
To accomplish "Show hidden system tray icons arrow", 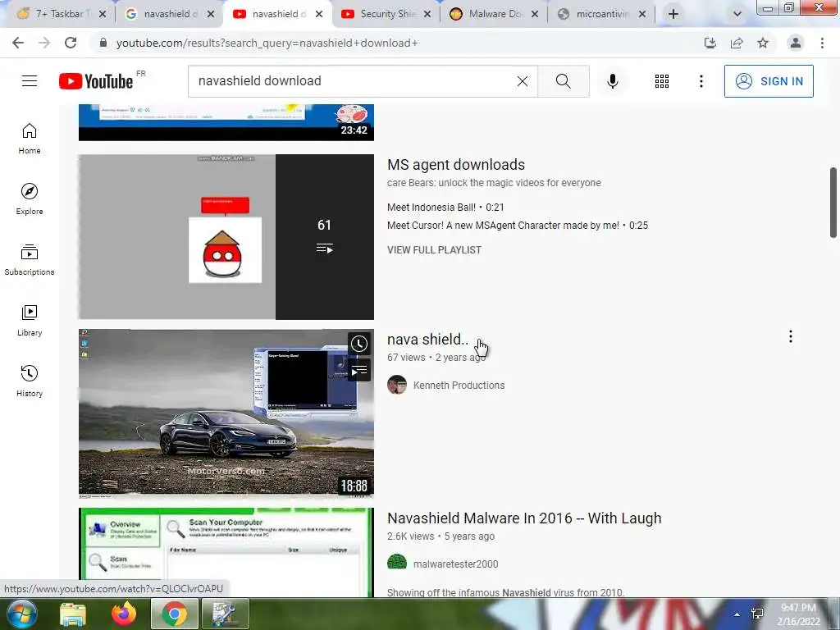I will (x=737, y=614).
